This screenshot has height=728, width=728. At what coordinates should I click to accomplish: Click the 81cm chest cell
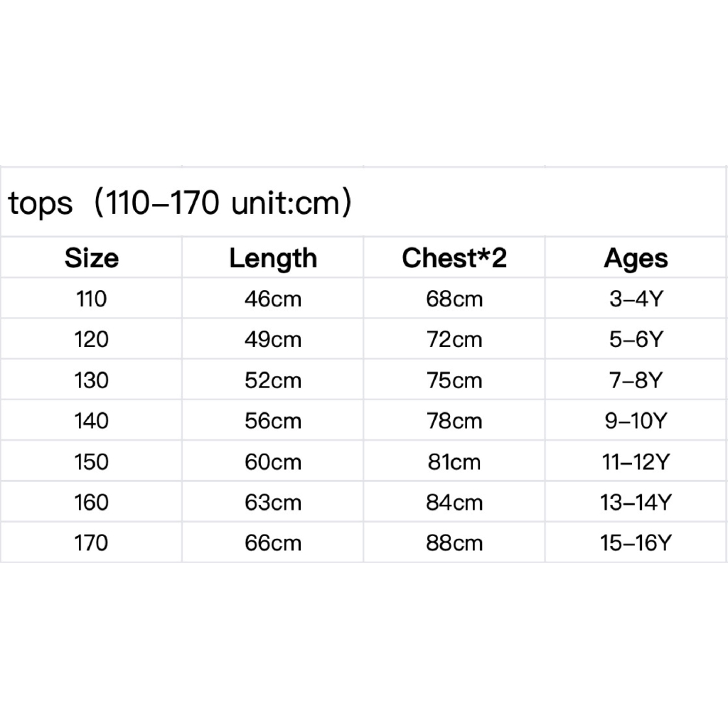click(454, 463)
